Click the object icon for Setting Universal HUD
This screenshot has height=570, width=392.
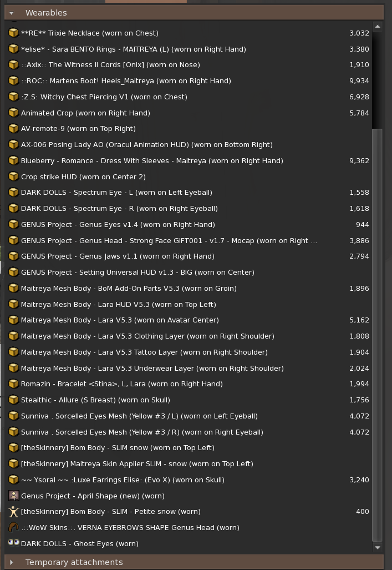coord(13,273)
